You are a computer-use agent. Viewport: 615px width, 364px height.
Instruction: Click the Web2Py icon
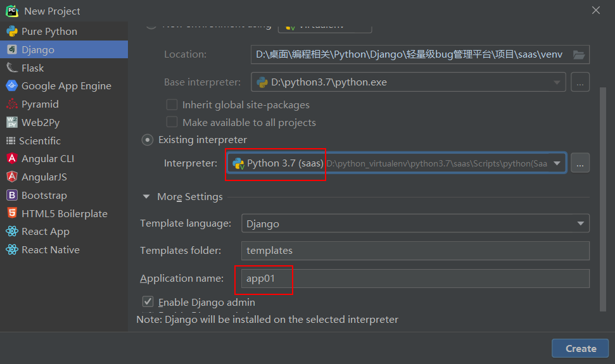pos(12,122)
